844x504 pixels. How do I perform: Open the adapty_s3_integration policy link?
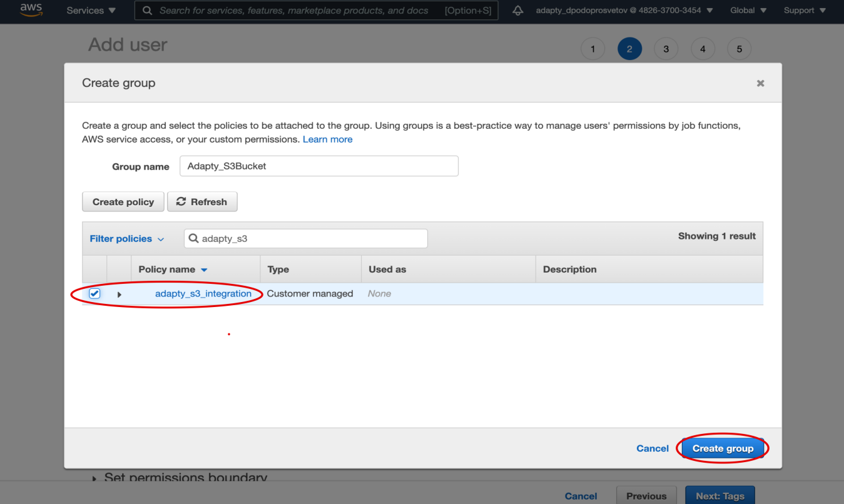[203, 294]
